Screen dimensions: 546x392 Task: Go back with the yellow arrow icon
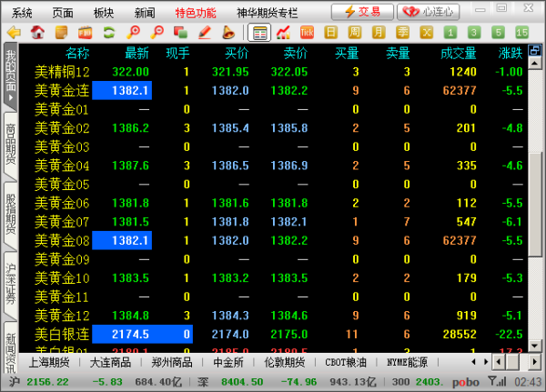15,33
